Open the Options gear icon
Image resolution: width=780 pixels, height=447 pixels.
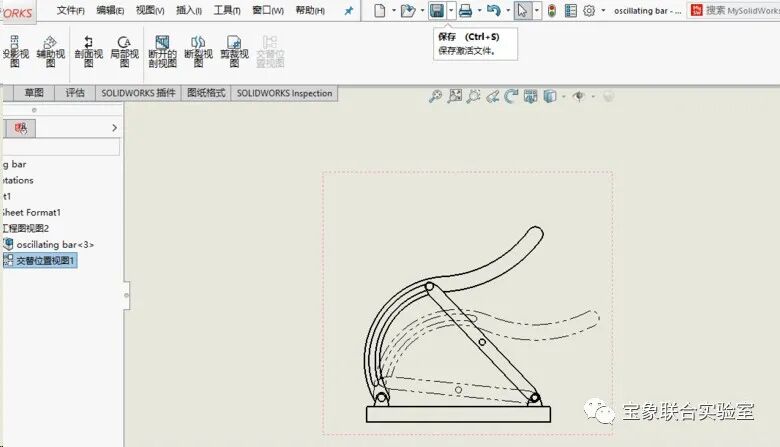point(589,10)
